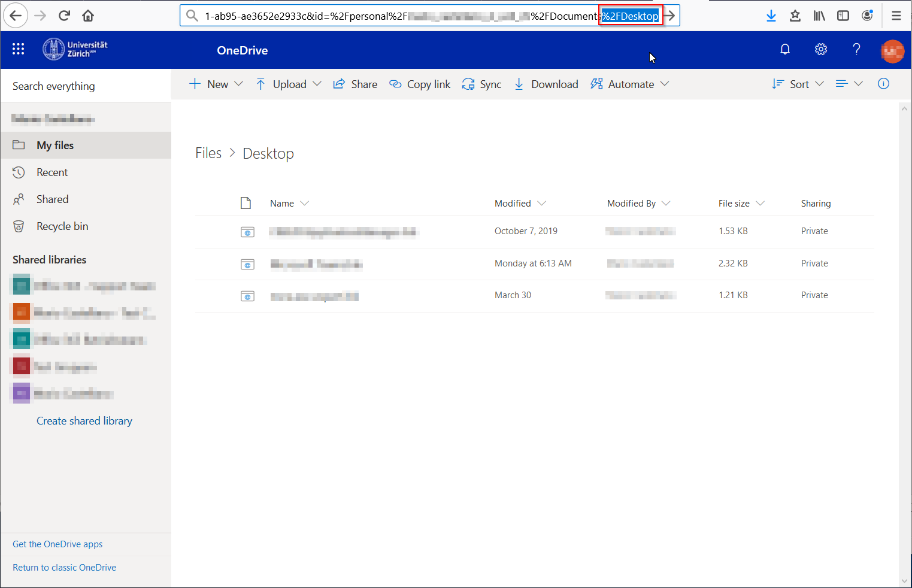The height and width of the screenshot is (588, 912).
Task: Select My files in sidebar
Action: pos(86,146)
